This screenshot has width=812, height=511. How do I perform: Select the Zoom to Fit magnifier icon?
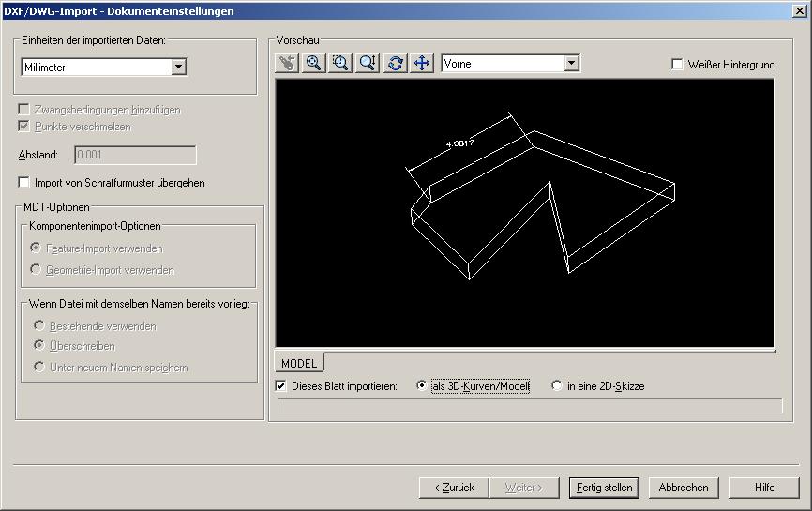(314, 63)
